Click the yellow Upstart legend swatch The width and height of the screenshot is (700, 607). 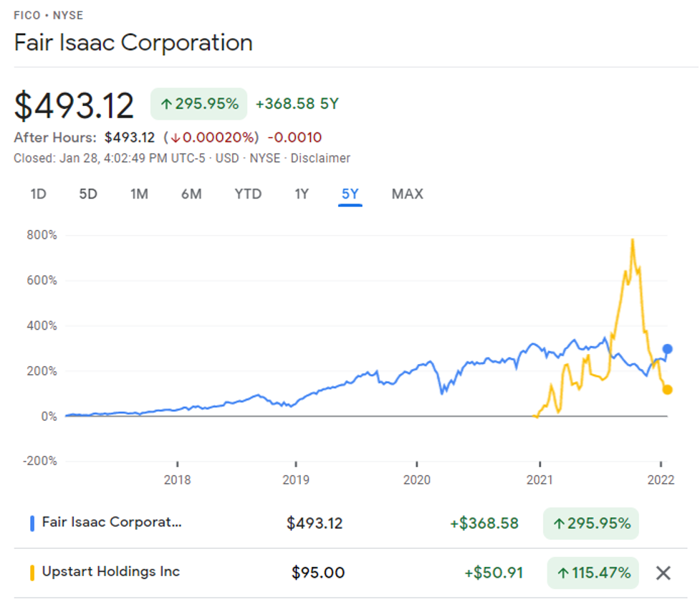(32, 573)
